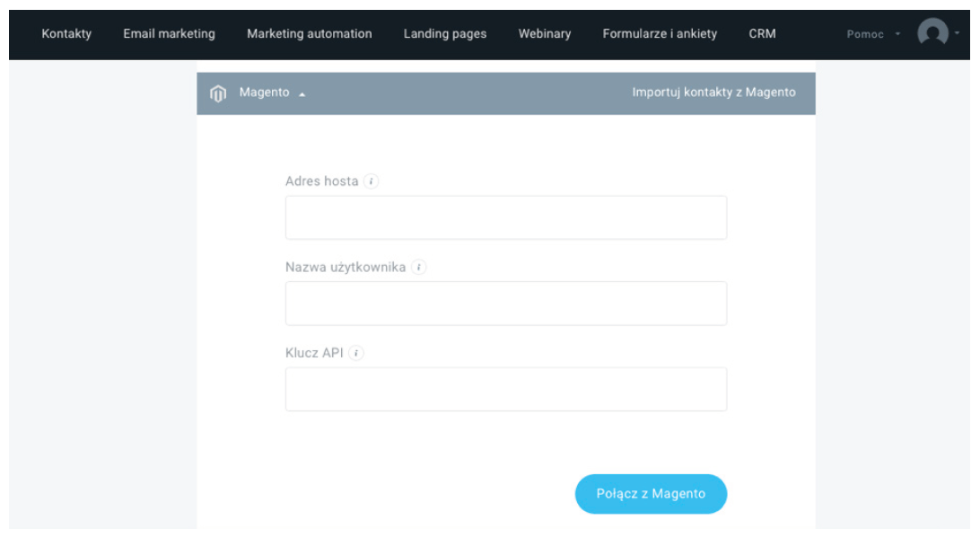Click the Klucz API label text
This screenshot has width=980, height=546.
coord(314,353)
